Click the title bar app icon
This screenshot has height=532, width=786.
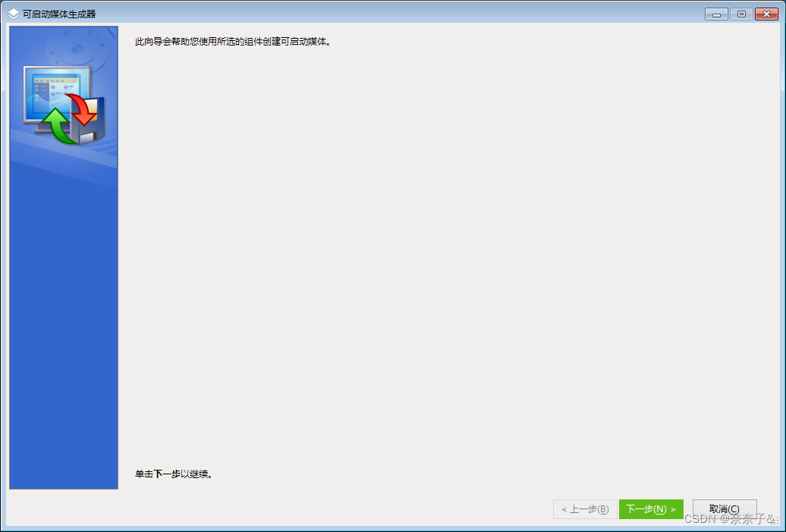click(x=14, y=14)
